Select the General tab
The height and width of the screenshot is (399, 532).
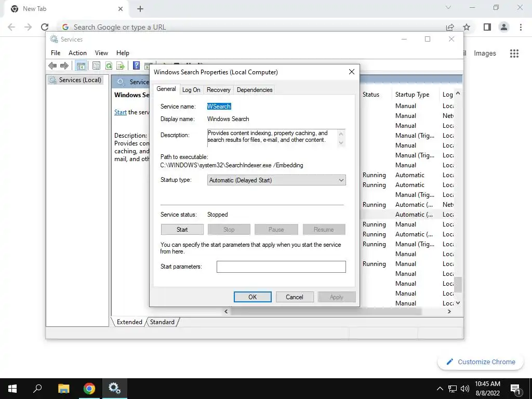pyautogui.click(x=166, y=89)
